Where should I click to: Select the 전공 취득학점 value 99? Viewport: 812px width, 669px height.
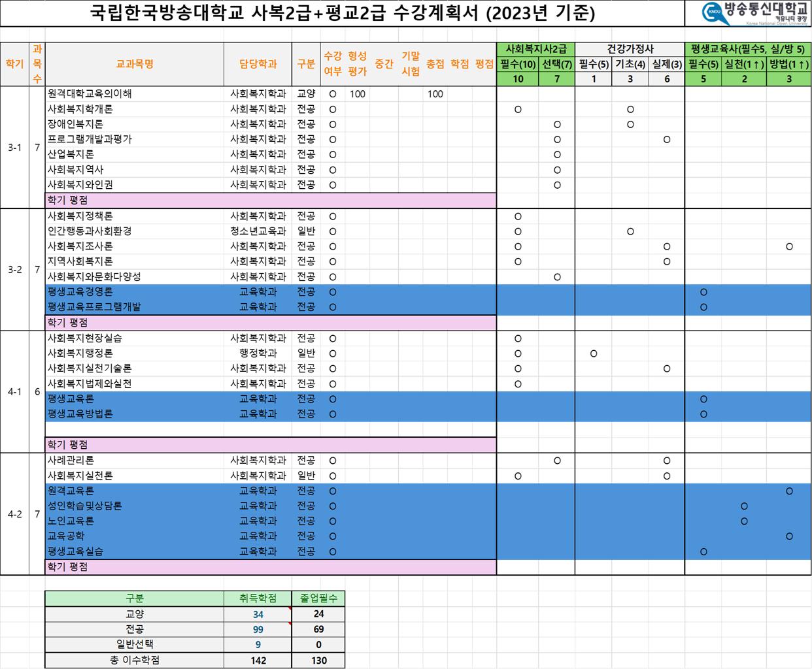[x=258, y=630]
